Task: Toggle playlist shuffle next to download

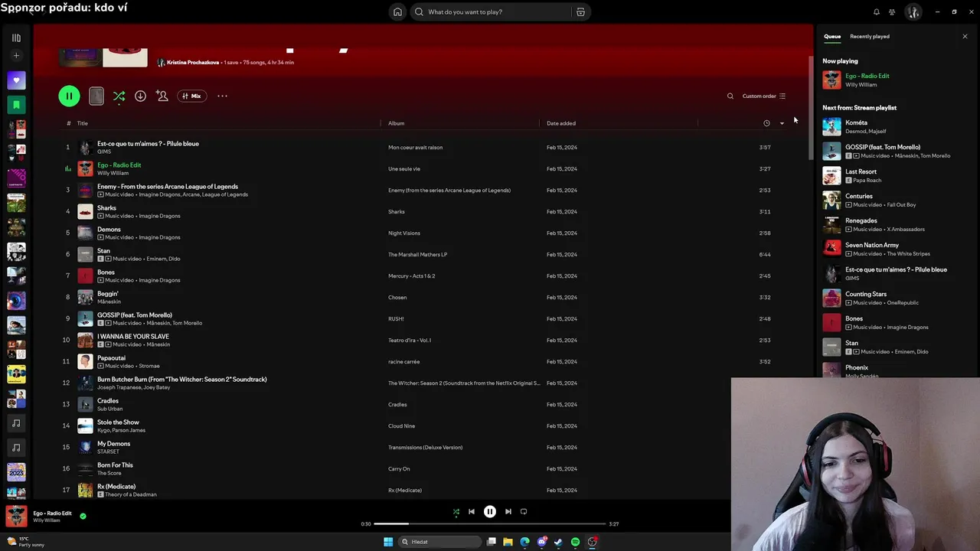Action: (x=119, y=96)
